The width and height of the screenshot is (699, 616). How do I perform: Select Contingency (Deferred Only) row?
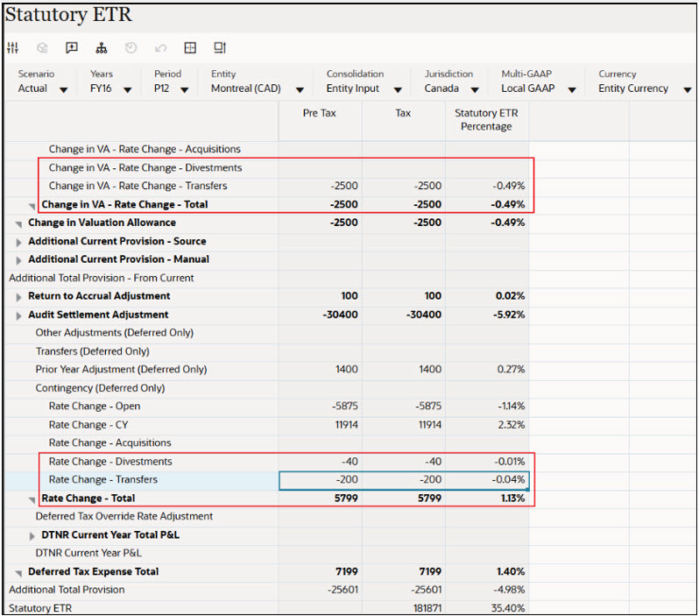pyautogui.click(x=101, y=388)
